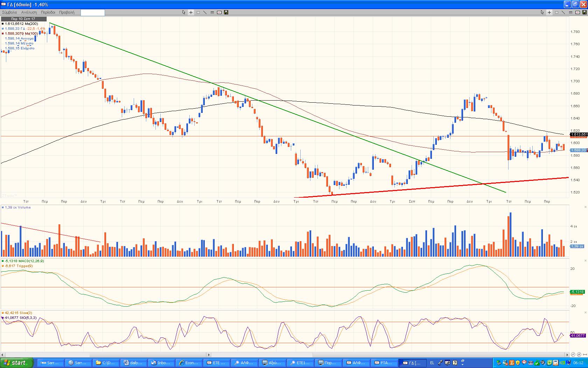This screenshot has height=368, width=588.
Task: Zoom out with the minus magnifier icon
Action: click(573, 355)
